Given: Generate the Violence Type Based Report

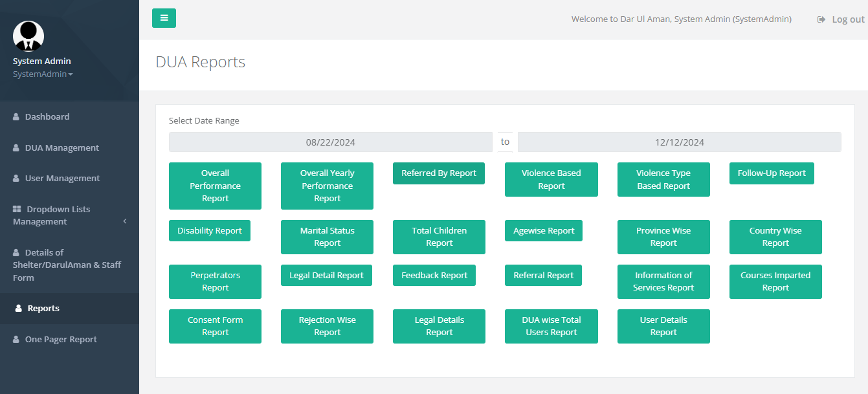Looking at the screenshot, I should tap(663, 179).
